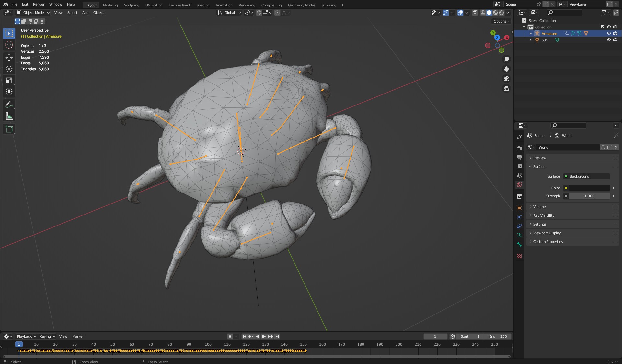
Task: Choose the Measure ruler tool
Action: [x=9, y=116]
